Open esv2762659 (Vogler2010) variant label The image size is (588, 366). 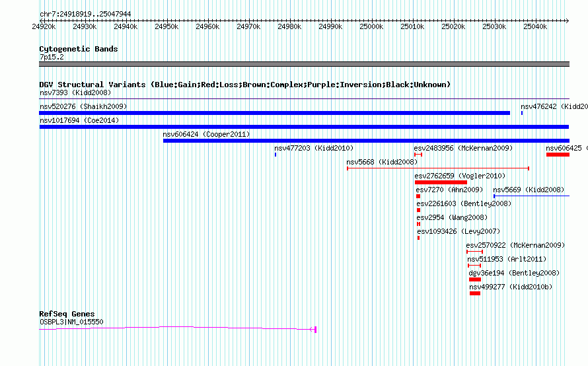point(460,176)
